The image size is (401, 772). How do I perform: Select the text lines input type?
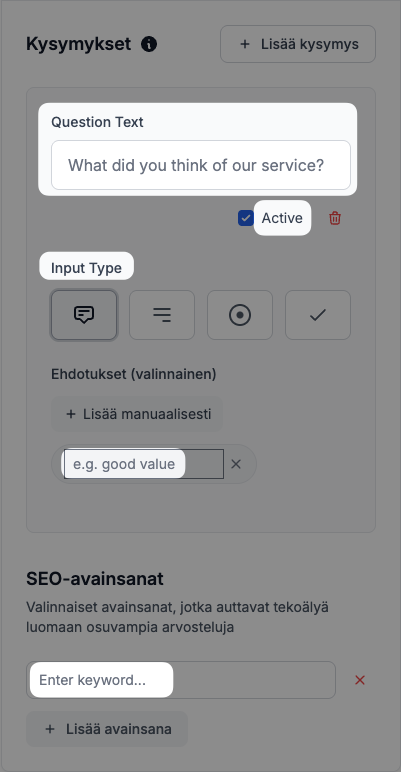tap(162, 315)
